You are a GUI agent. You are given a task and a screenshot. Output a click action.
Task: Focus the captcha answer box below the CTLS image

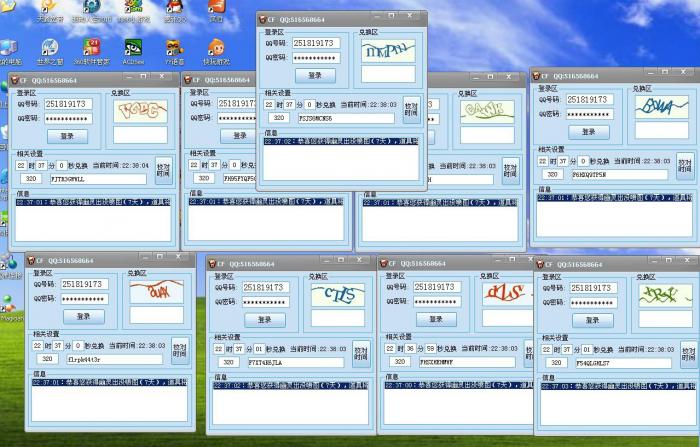click(338, 318)
